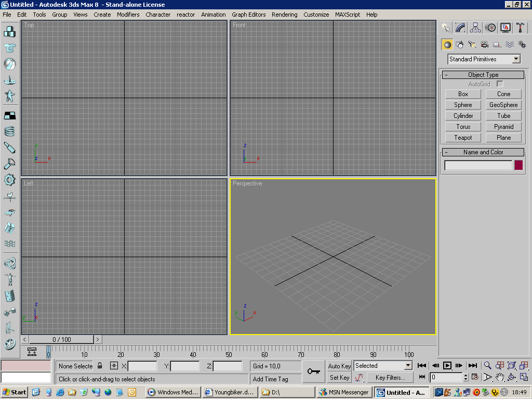Open the Time Configuration dialog icon
This screenshot has height=399, width=532.
(475, 377)
